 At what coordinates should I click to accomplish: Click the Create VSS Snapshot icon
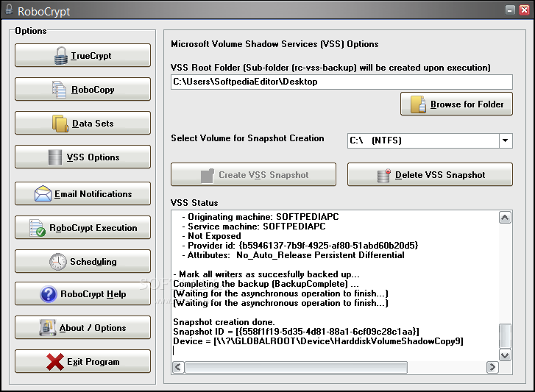[208, 176]
